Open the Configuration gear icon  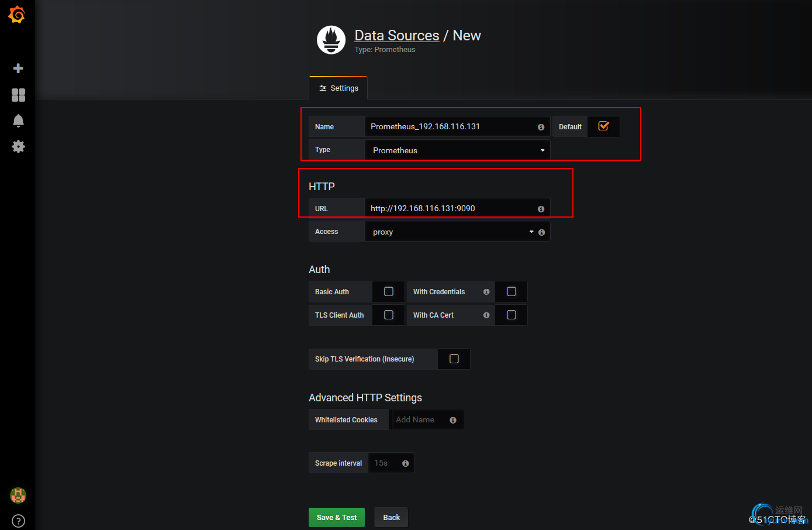pos(18,146)
